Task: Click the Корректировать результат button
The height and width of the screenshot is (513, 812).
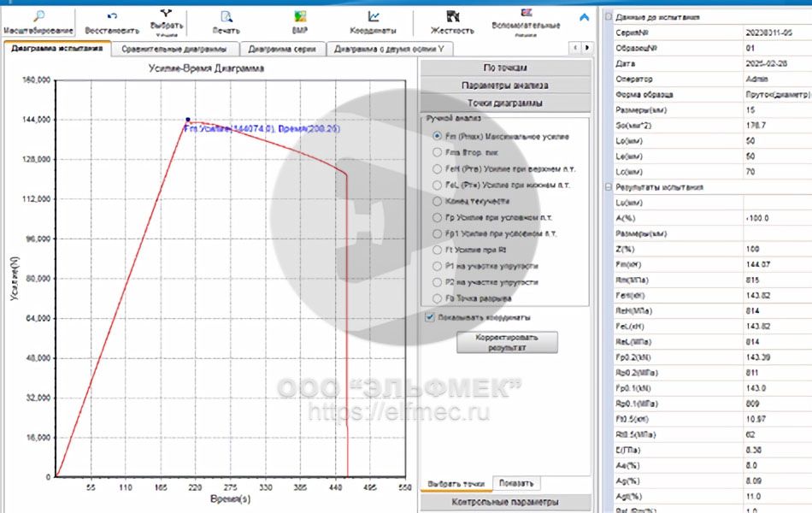Action: pyautogui.click(x=507, y=343)
